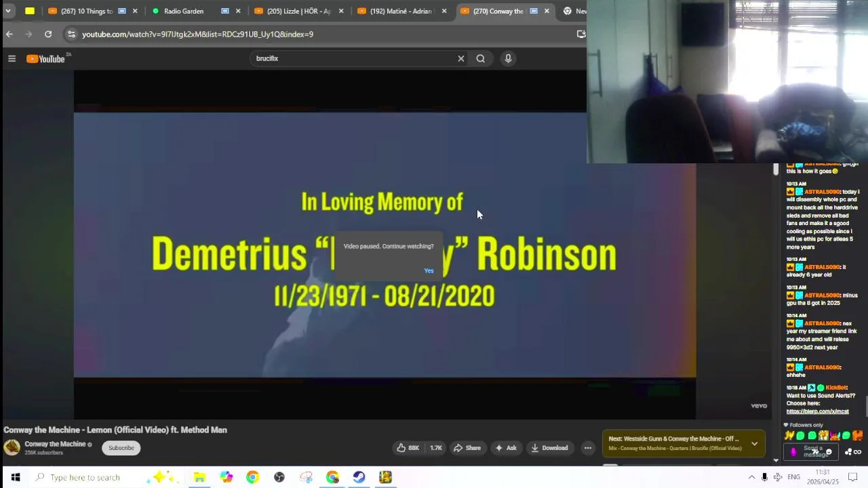Click the YouTube URL address bar
The height and width of the screenshot is (488, 868).
click(325, 34)
